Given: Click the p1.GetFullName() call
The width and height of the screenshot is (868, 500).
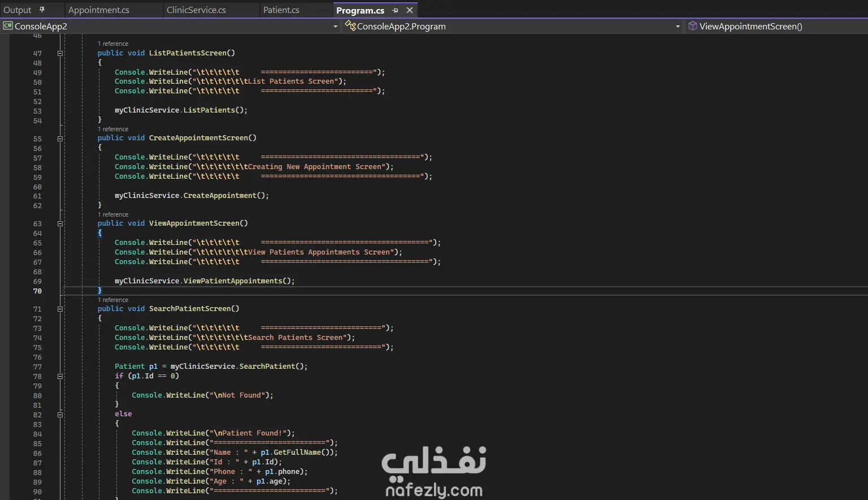Looking at the screenshot, I should coord(297,452).
